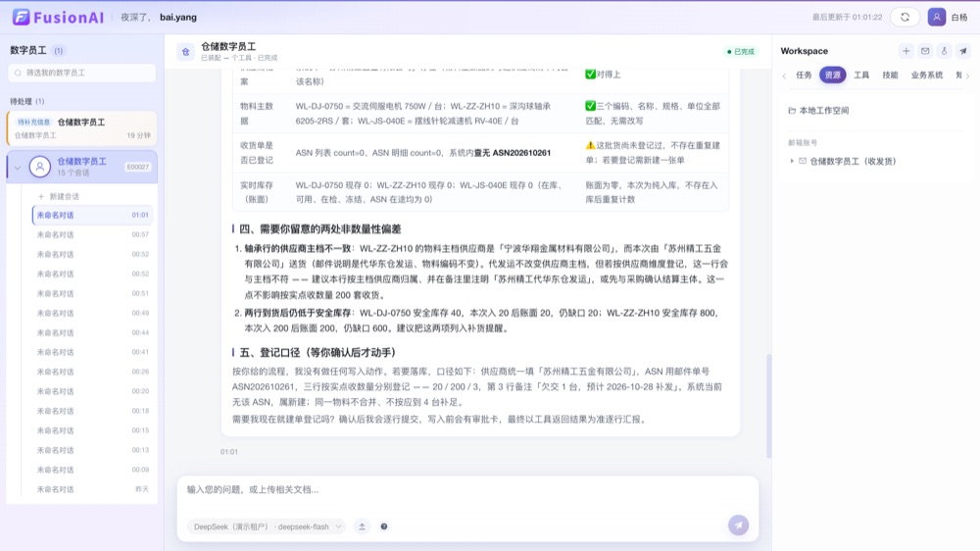Open the 未命名对话 from 昨天
The image size is (980, 551).
(92, 489)
